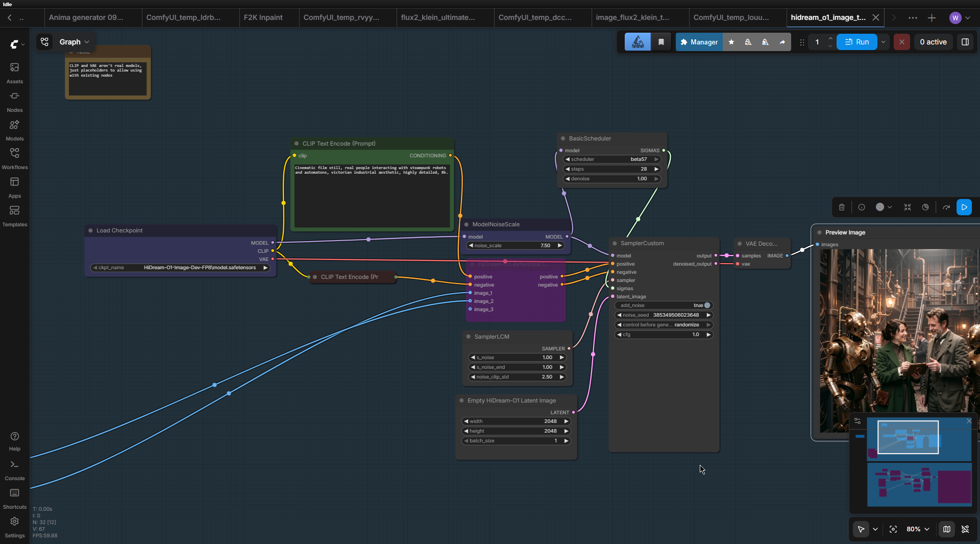
Task: Open the Run options dropdown arrow
Action: click(x=883, y=42)
